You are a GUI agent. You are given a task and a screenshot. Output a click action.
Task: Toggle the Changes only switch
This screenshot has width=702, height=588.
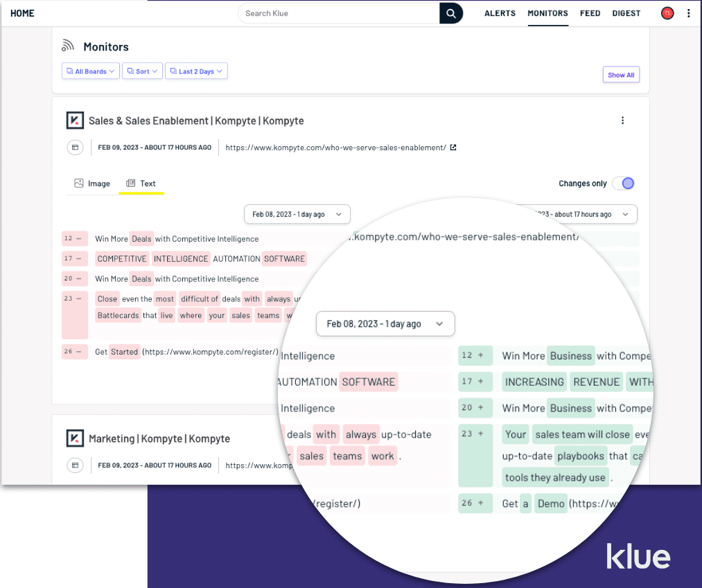click(623, 183)
